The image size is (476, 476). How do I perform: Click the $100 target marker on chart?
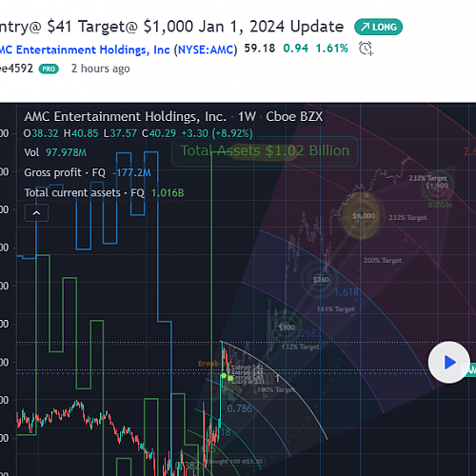287,327
